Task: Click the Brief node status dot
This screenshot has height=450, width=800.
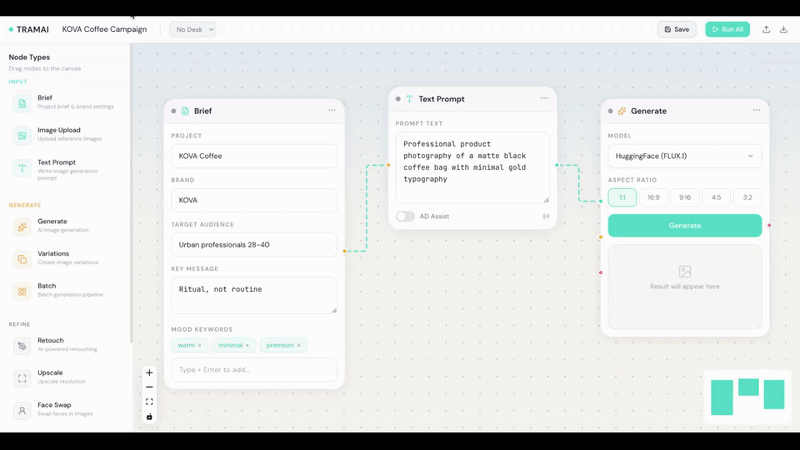Action: click(x=173, y=111)
